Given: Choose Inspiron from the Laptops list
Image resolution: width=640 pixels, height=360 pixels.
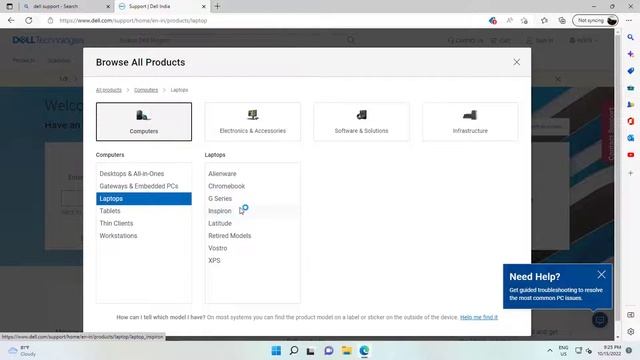Looking at the screenshot, I should click(253, 211).
